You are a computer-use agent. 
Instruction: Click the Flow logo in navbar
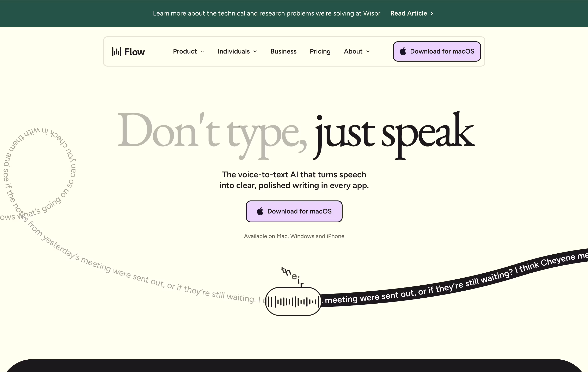pos(128,51)
